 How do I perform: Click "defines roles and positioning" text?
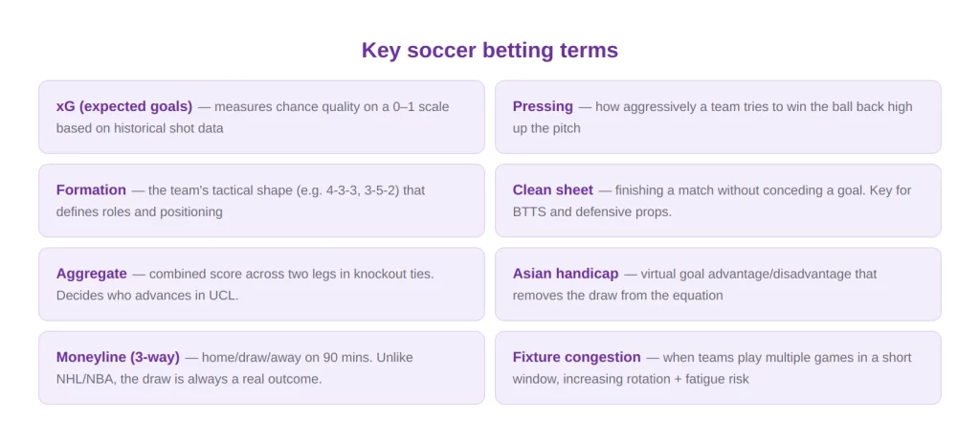pyautogui.click(x=140, y=211)
